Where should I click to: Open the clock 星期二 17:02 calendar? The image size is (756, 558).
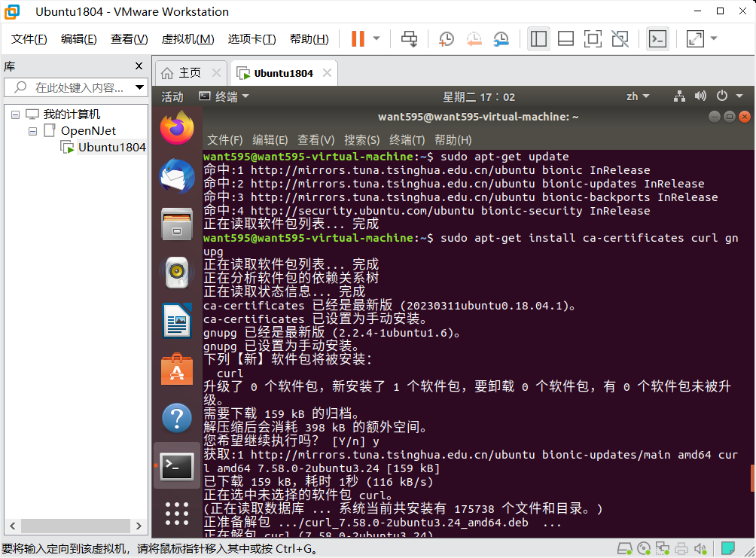479,97
